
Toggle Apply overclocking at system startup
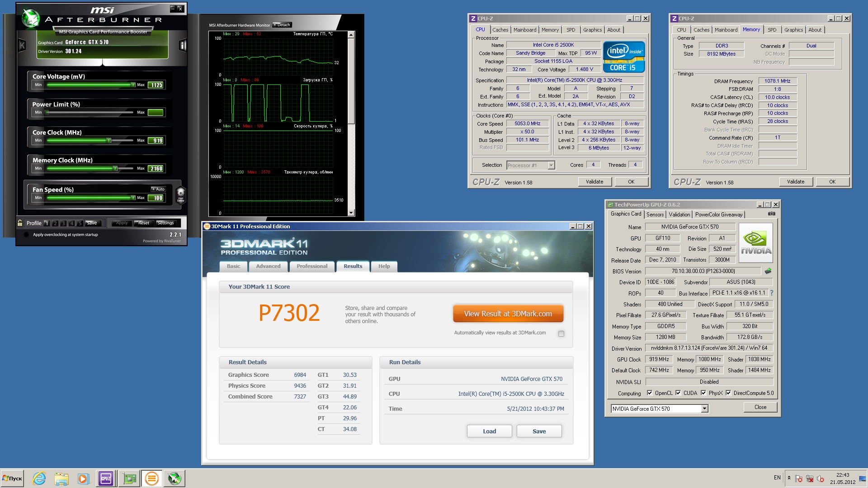[26, 235]
